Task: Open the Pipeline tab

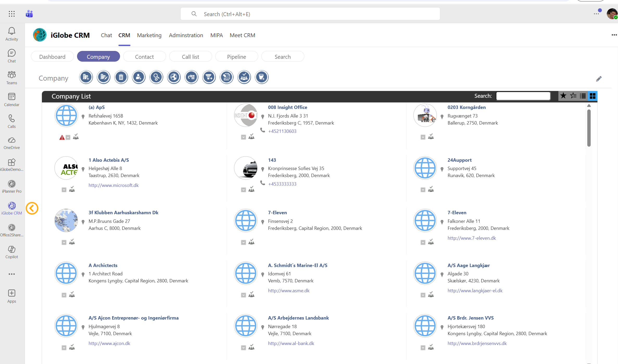Action: coord(236,57)
